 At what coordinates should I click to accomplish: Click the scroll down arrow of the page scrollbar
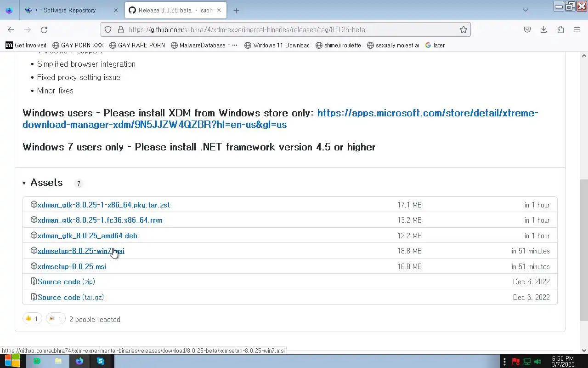pos(584,350)
